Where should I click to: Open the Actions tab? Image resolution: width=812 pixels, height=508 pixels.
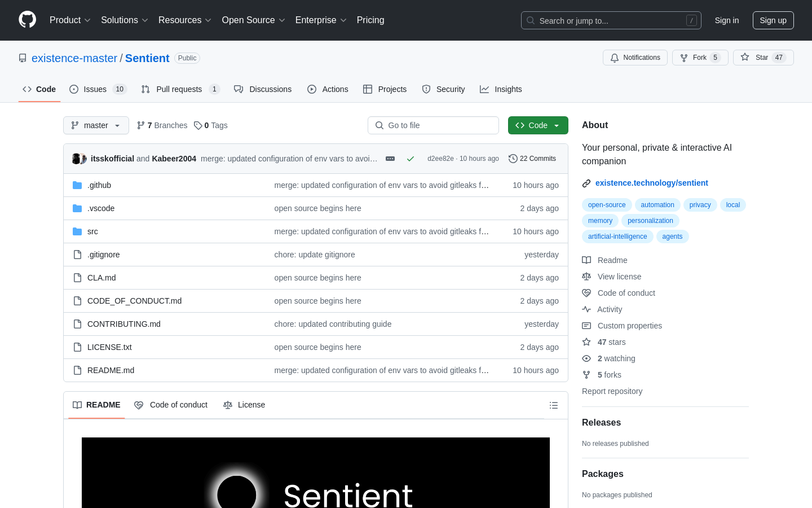[x=328, y=89]
